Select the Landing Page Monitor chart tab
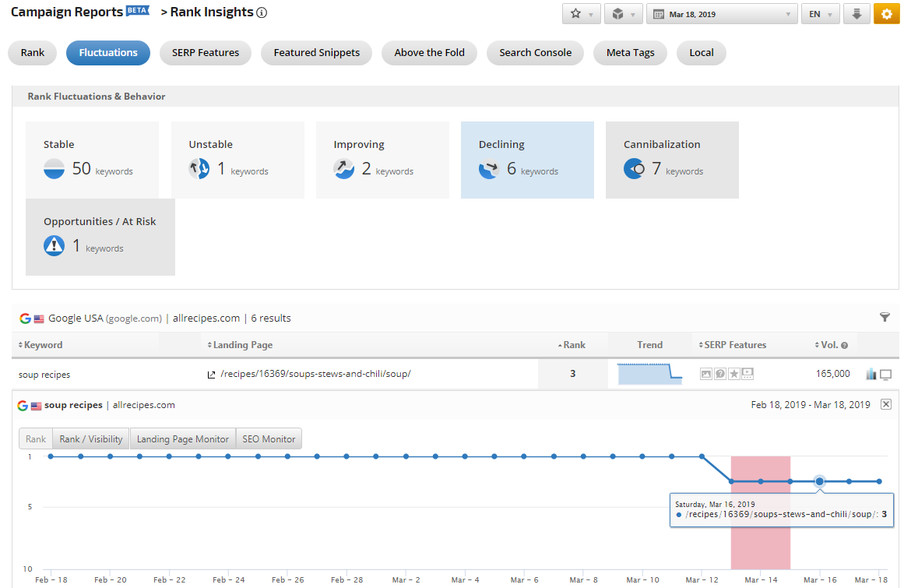 tap(183, 438)
